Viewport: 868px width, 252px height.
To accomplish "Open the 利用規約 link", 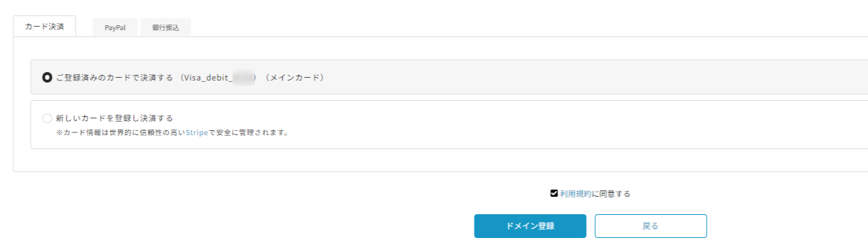I will (576, 194).
